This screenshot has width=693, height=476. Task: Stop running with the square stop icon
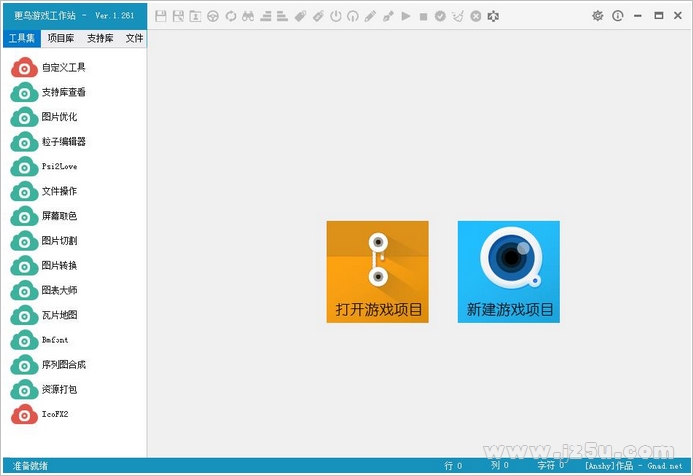tap(423, 17)
